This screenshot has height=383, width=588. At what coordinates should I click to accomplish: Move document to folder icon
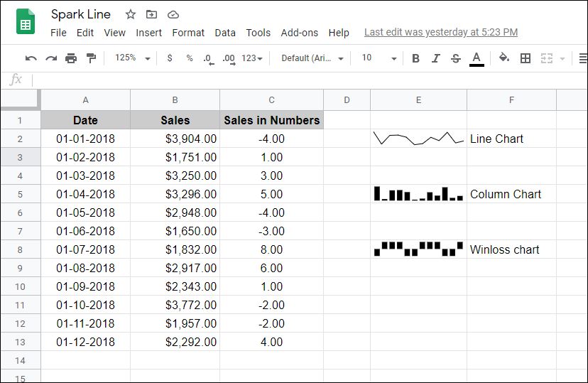click(151, 15)
